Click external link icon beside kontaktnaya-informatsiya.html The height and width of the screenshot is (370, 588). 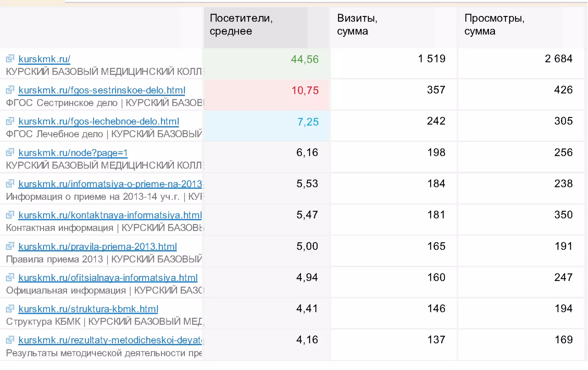coord(10,215)
